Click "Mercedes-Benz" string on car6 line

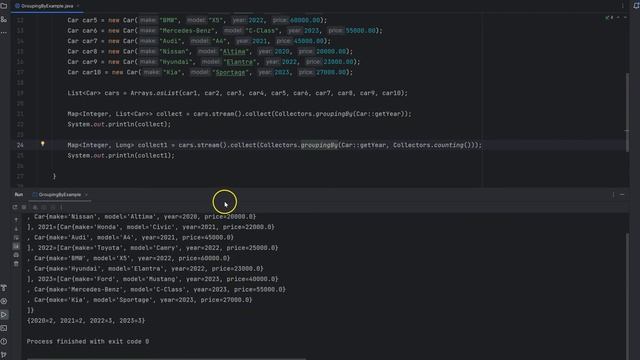[x=188, y=31]
